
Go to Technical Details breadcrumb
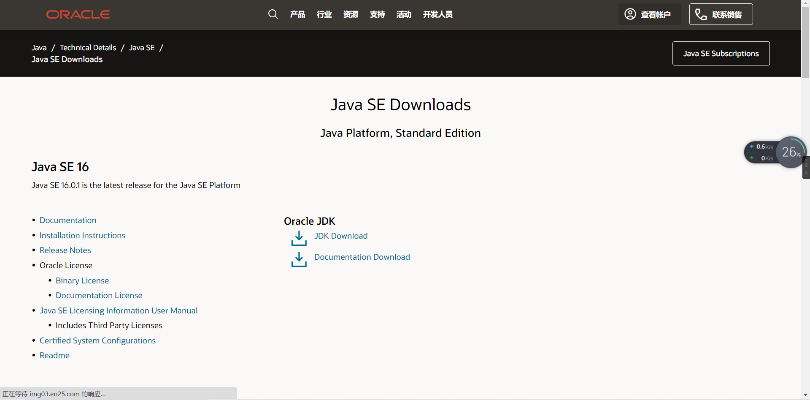(89, 47)
